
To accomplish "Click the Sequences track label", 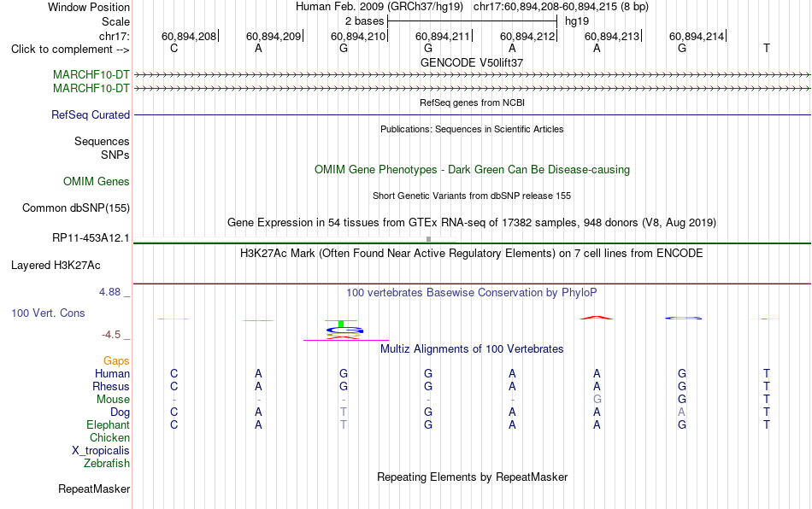I will click(x=102, y=141).
